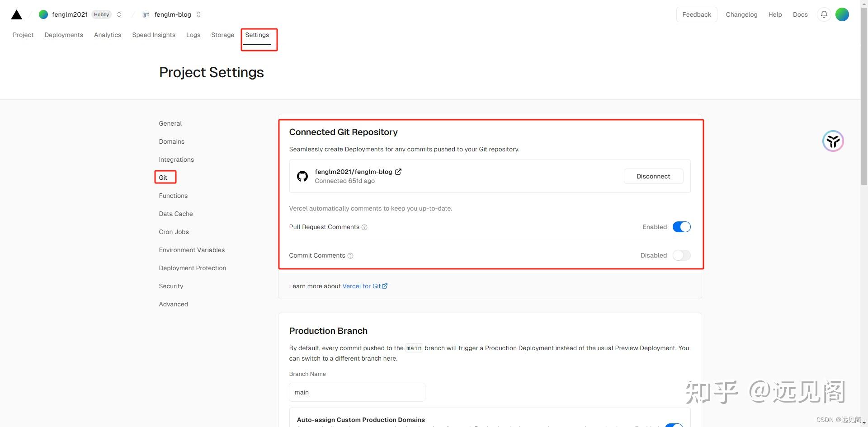Click the Branch Name input field

(357, 392)
